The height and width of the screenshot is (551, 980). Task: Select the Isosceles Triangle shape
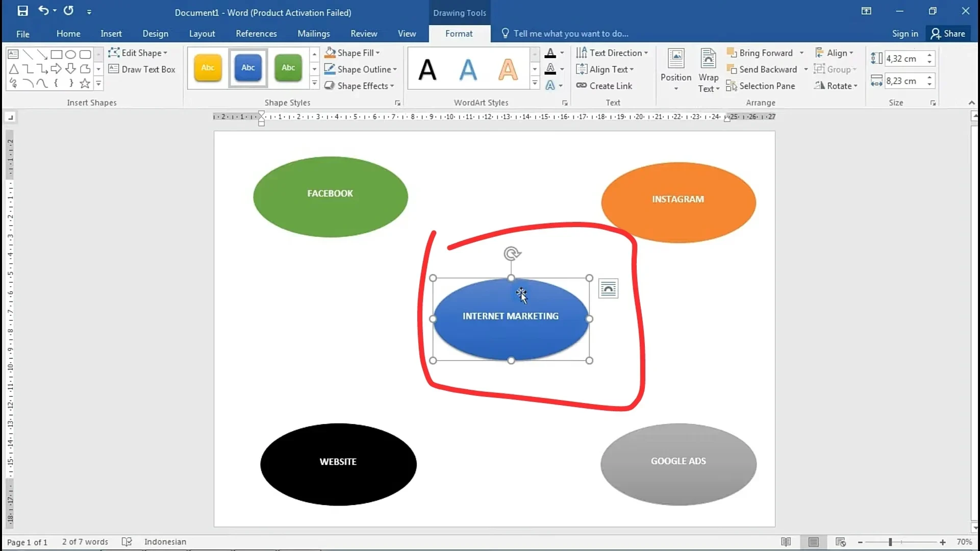pyautogui.click(x=13, y=69)
